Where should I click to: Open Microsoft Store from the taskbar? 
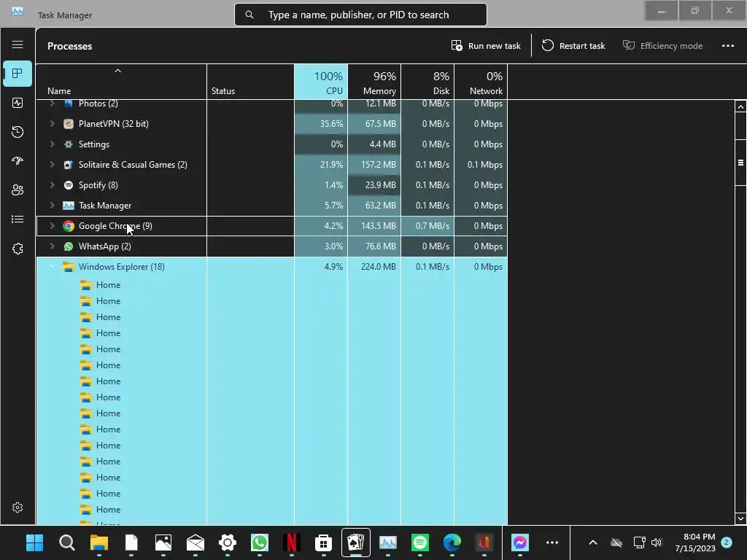coord(323,542)
